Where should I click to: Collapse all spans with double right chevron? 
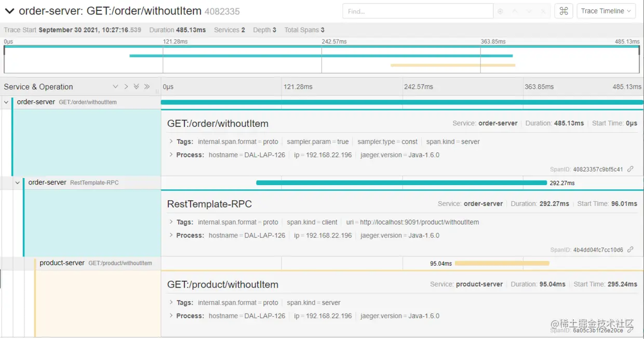point(147,87)
